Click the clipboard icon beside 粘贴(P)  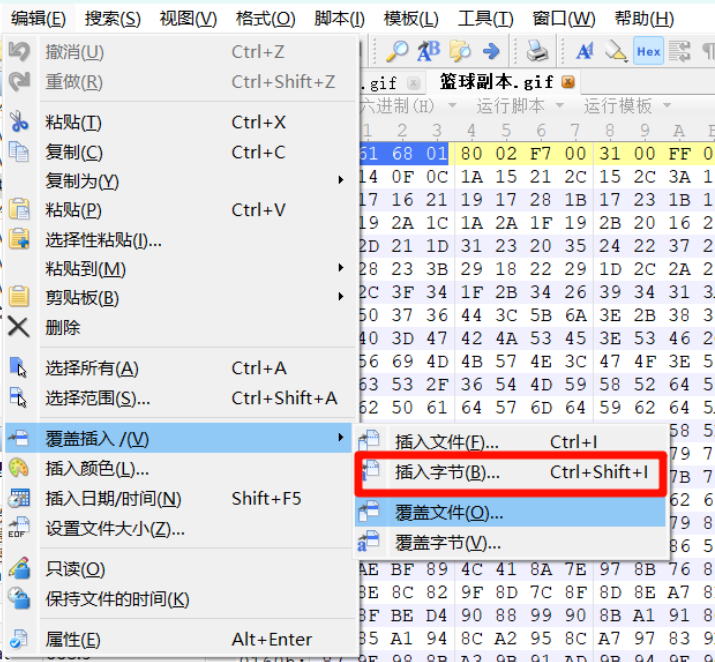click(x=19, y=210)
